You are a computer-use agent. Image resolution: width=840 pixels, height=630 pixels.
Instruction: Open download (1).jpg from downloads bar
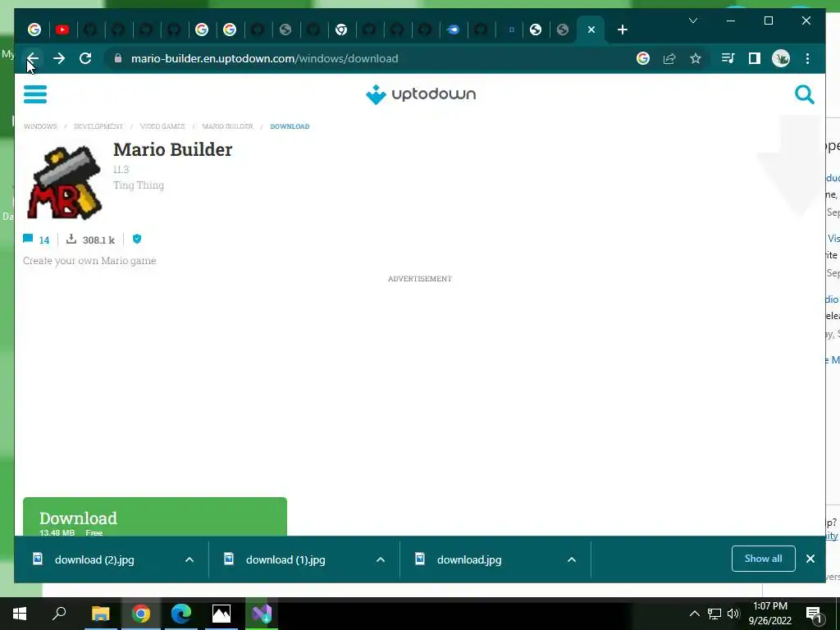pyautogui.click(x=285, y=559)
